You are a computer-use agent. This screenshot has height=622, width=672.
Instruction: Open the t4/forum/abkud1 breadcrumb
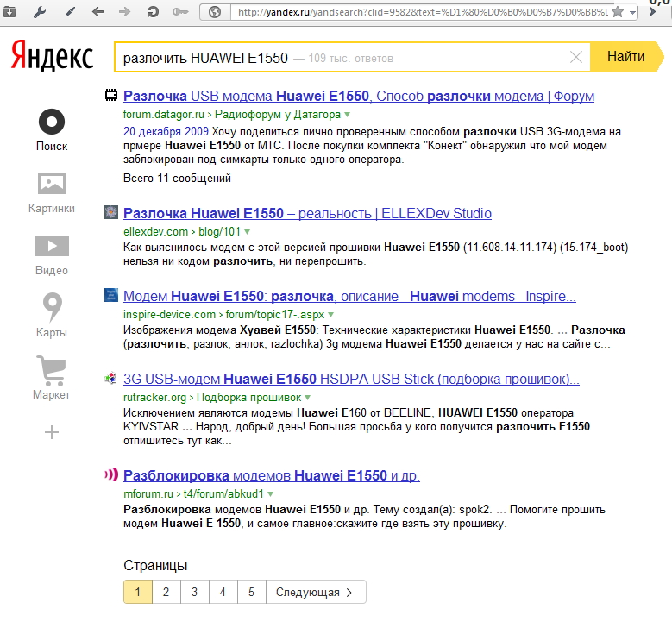[223, 493]
